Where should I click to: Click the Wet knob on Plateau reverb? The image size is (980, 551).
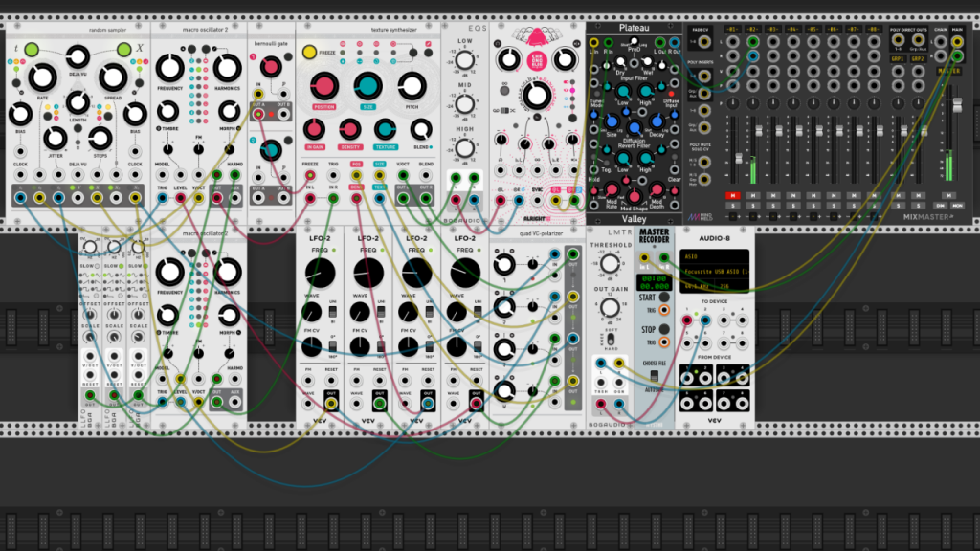(x=648, y=62)
